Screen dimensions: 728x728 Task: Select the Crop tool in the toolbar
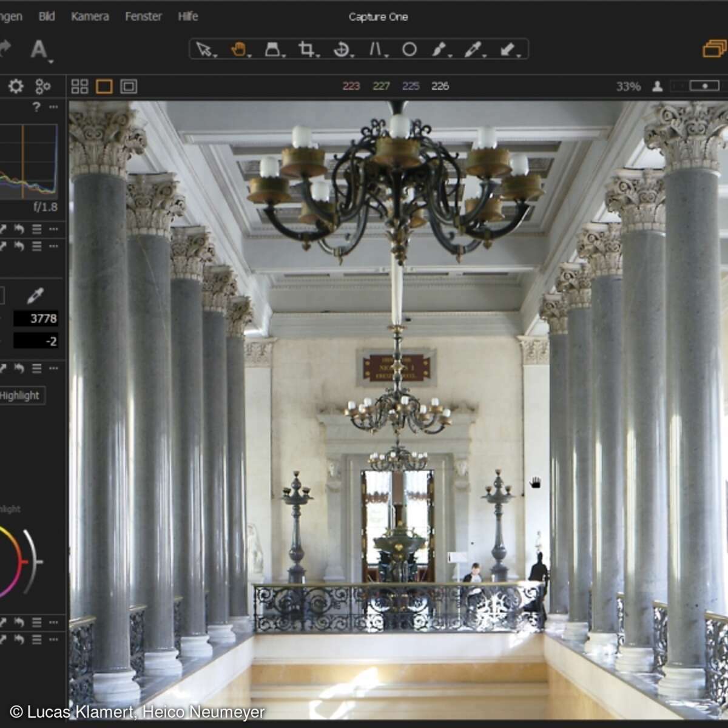click(306, 49)
